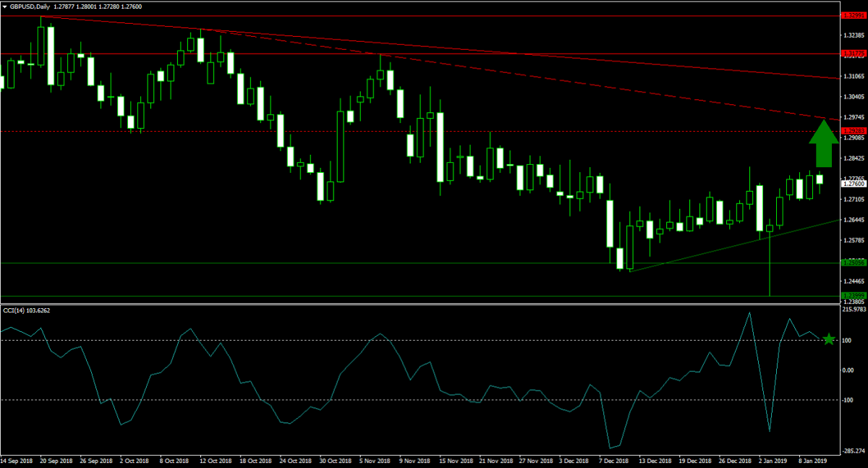The height and width of the screenshot is (468, 868).
Task: Click the 8 Jan 2019 date label
Action: (814, 460)
